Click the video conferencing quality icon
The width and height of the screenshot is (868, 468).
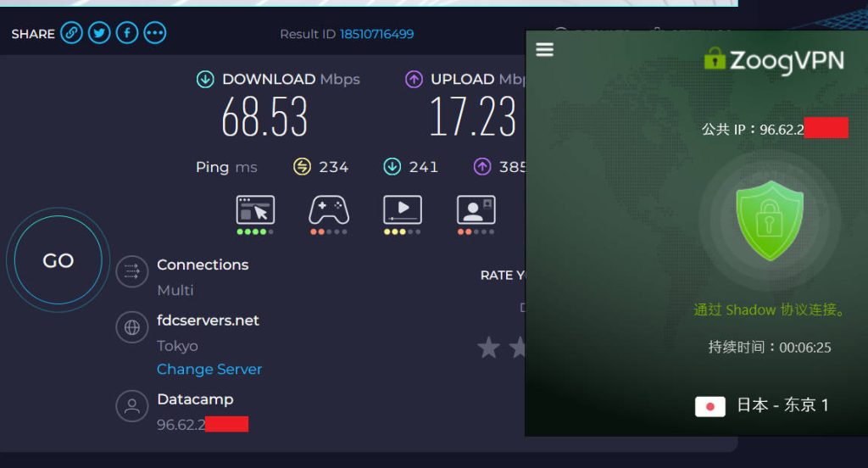476,210
